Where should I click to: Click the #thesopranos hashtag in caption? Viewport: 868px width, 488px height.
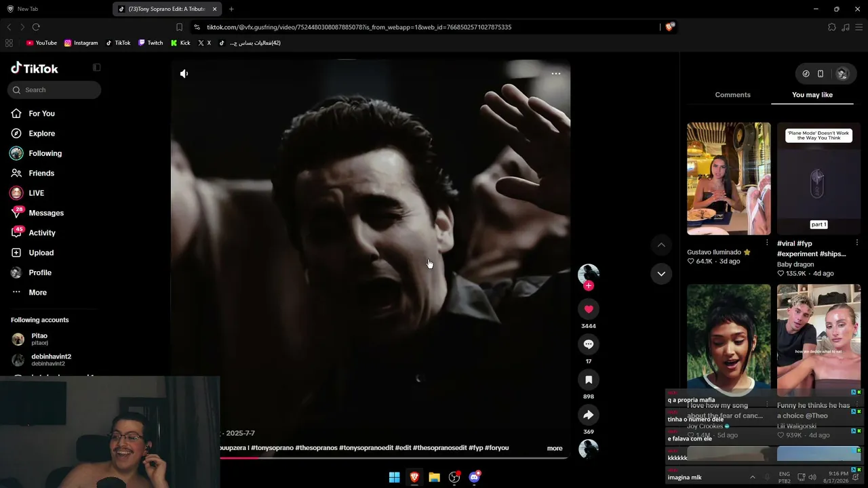(x=316, y=448)
